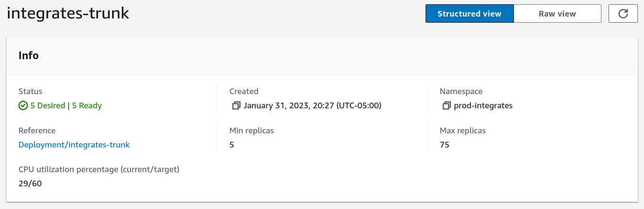Copy the Created date with copy icon
The width and height of the screenshot is (644, 209).
[236, 105]
